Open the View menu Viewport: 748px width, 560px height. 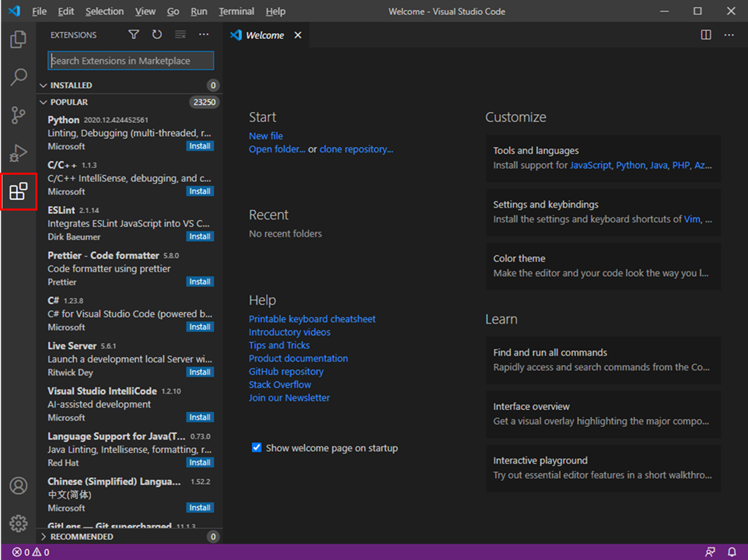tap(145, 11)
